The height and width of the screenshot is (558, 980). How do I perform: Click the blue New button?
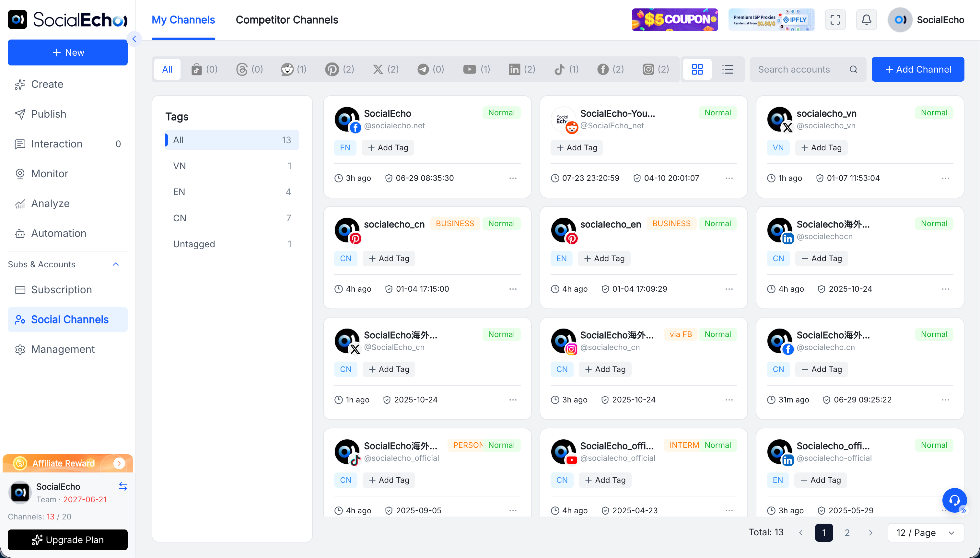coord(67,52)
